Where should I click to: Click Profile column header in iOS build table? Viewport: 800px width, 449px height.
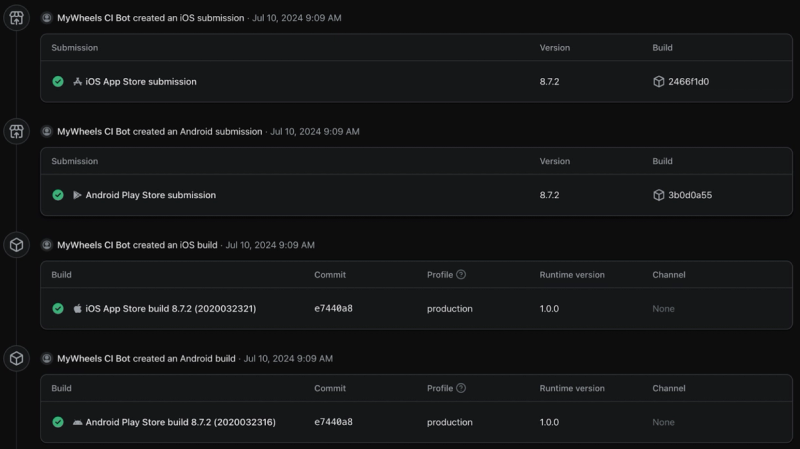(440, 275)
